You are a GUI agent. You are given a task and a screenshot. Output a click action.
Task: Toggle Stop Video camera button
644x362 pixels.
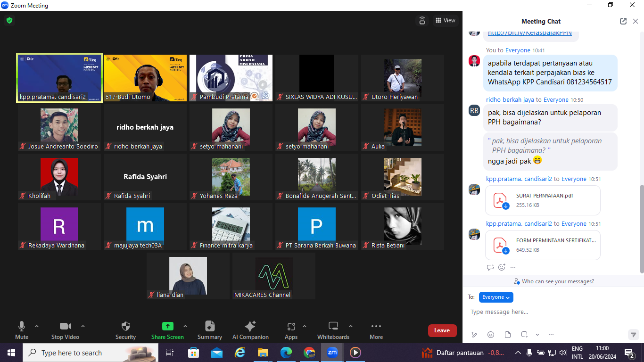(x=65, y=326)
